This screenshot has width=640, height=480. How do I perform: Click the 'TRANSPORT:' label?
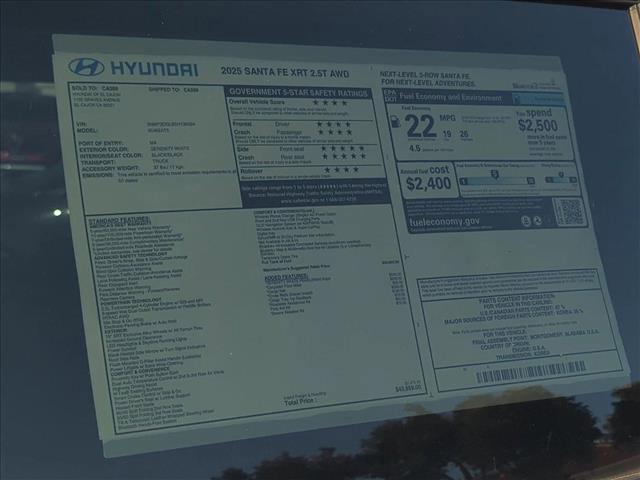pos(98,162)
